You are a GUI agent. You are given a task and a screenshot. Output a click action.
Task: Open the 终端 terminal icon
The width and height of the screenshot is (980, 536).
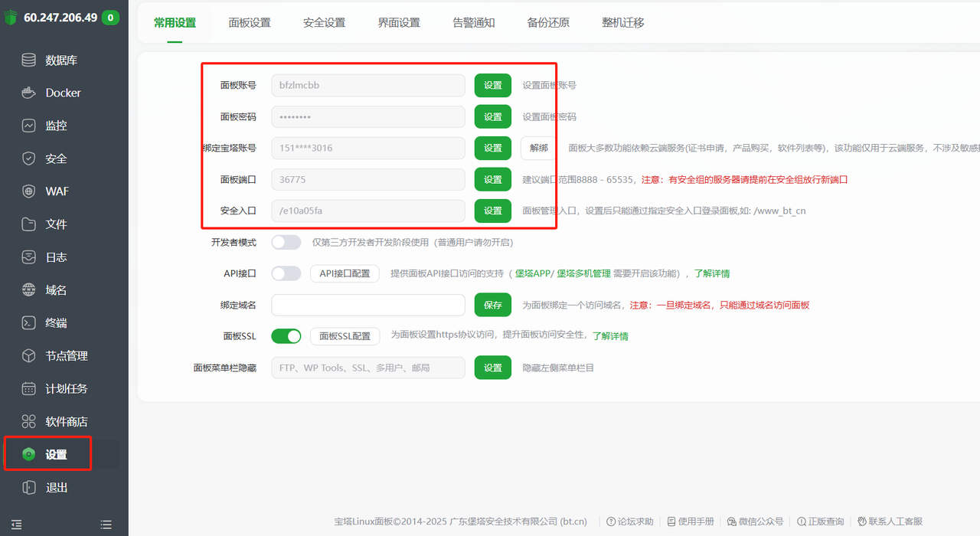29,323
